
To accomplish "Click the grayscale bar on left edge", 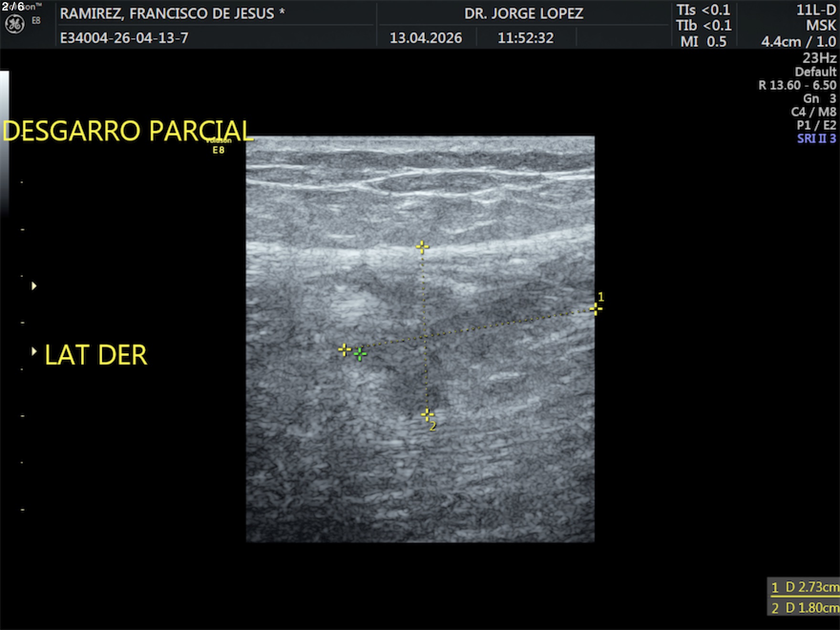I will pos(4,143).
